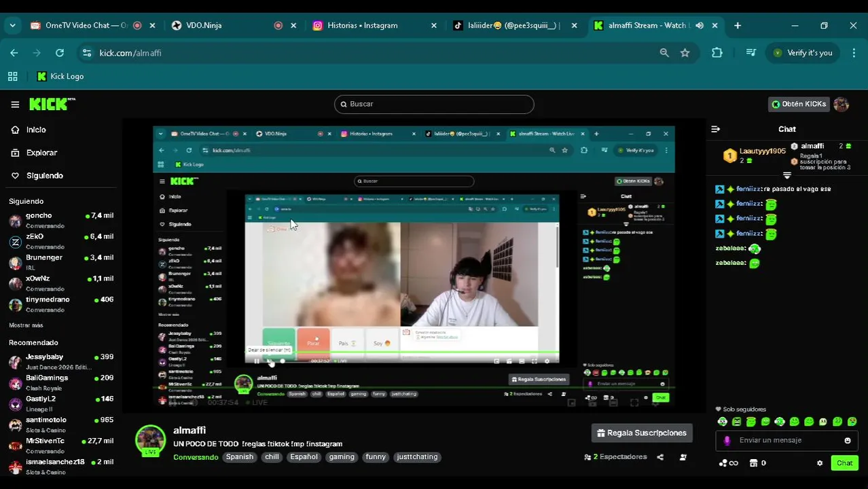Click the chill tag
The image size is (868, 489).
pyautogui.click(x=272, y=457)
